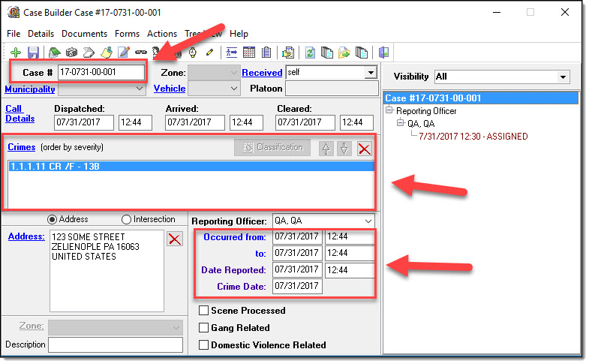589x364 pixels.
Task: Remove the address using red X button
Action: [174, 239]
